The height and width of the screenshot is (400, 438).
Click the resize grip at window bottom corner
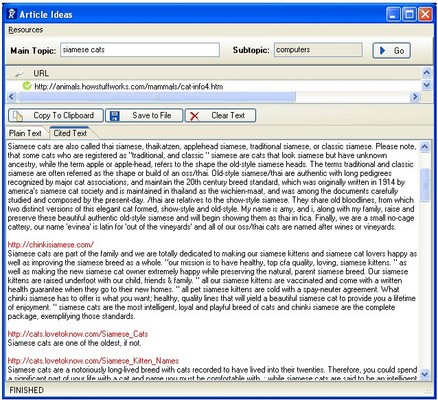[428, 391]
